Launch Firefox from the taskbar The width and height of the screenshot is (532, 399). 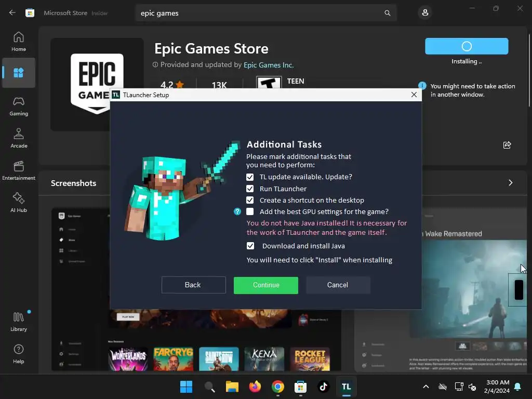255,387
